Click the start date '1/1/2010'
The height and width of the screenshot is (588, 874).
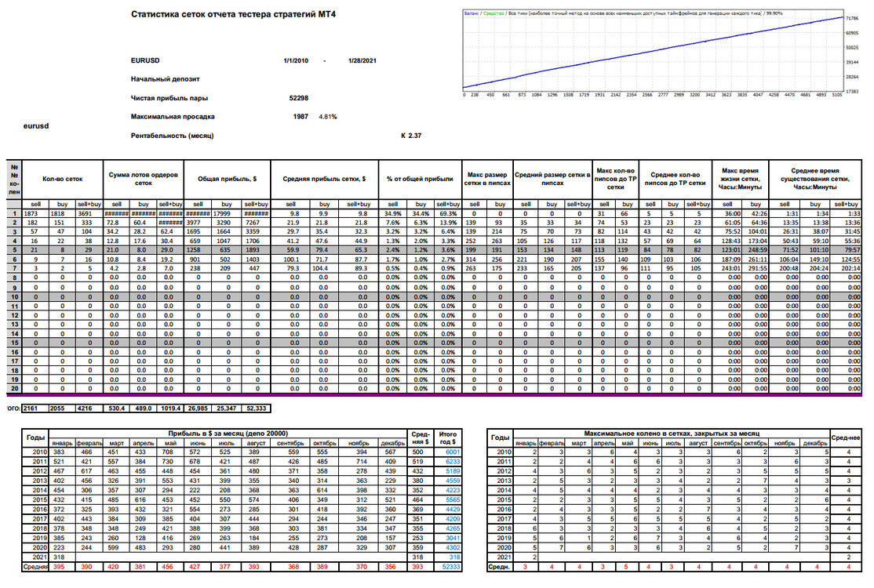point(296,60)
